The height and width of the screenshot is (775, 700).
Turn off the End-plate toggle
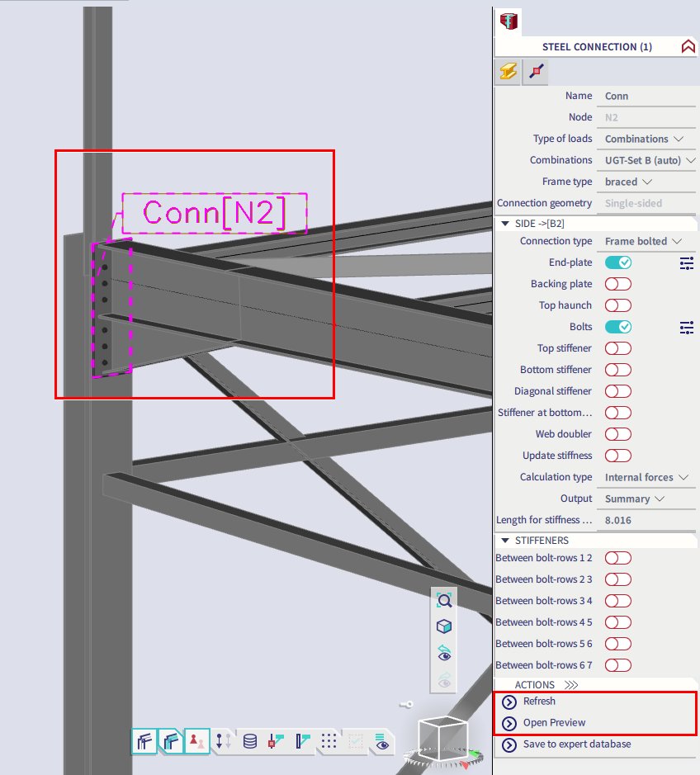tap(617, 262)
